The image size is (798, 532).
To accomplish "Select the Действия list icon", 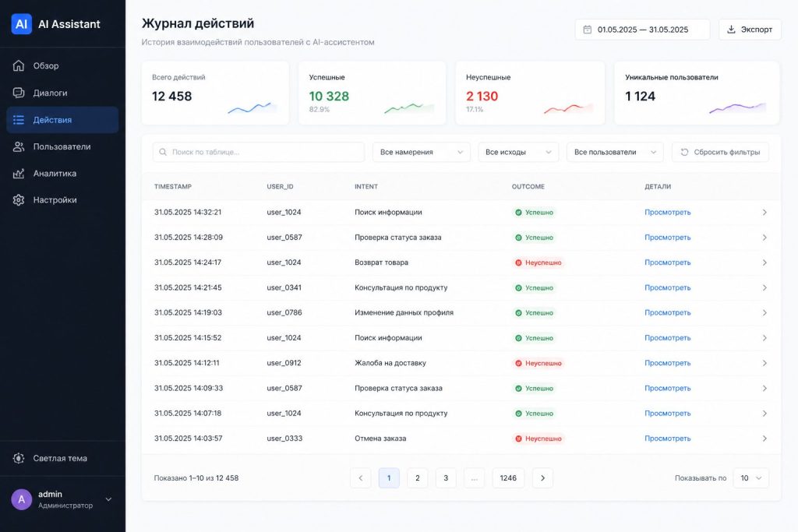I will click(19, 120).
